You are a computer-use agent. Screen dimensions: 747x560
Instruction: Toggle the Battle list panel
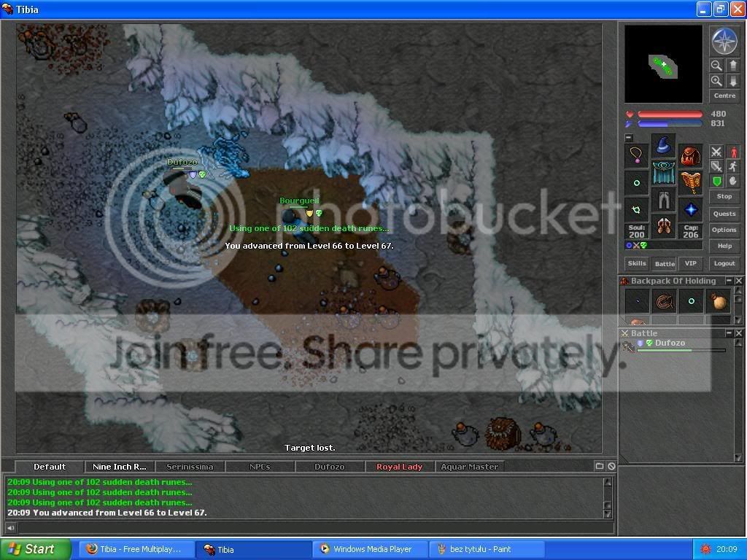665,263
